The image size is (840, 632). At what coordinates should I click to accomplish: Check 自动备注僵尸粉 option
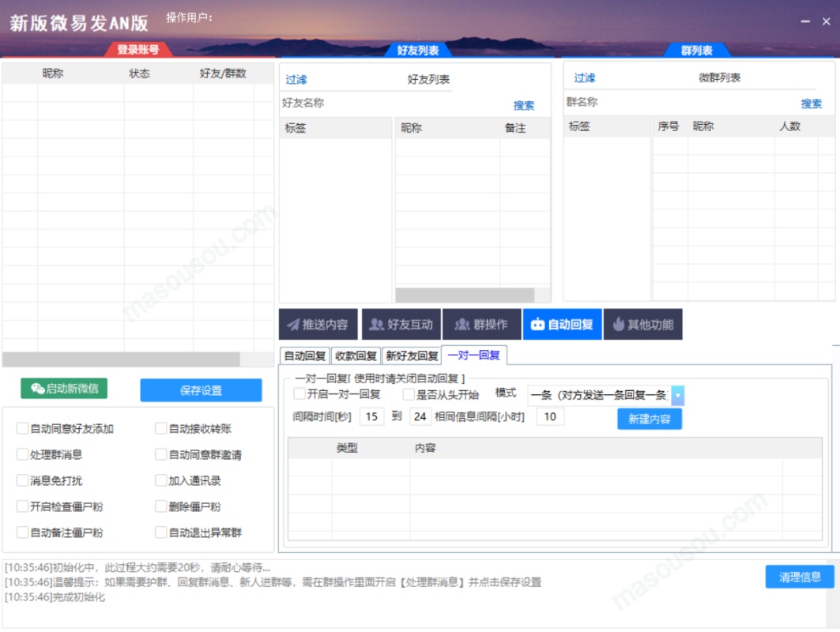click(22, 532)
